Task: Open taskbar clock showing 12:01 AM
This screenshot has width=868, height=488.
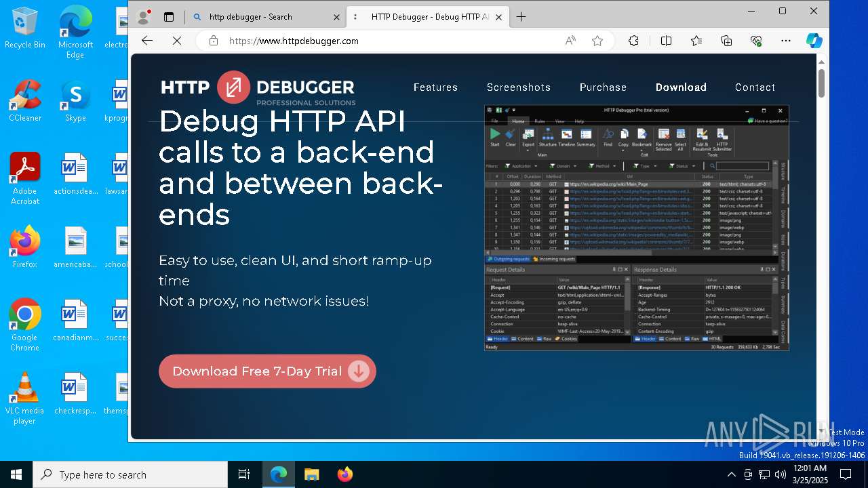Action: [810, 474]
